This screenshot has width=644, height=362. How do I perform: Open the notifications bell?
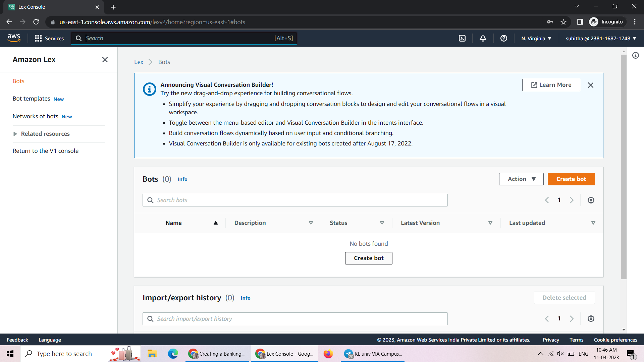483,38
